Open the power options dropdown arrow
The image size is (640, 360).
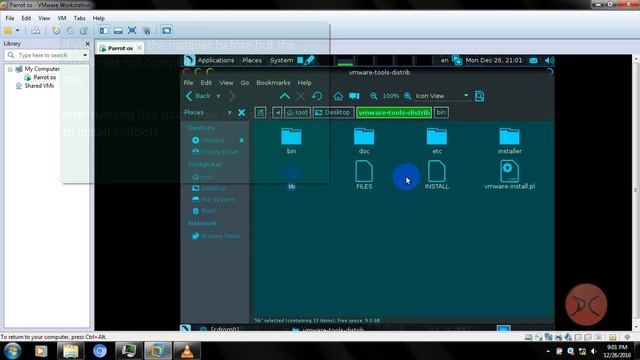click(18, 31)
